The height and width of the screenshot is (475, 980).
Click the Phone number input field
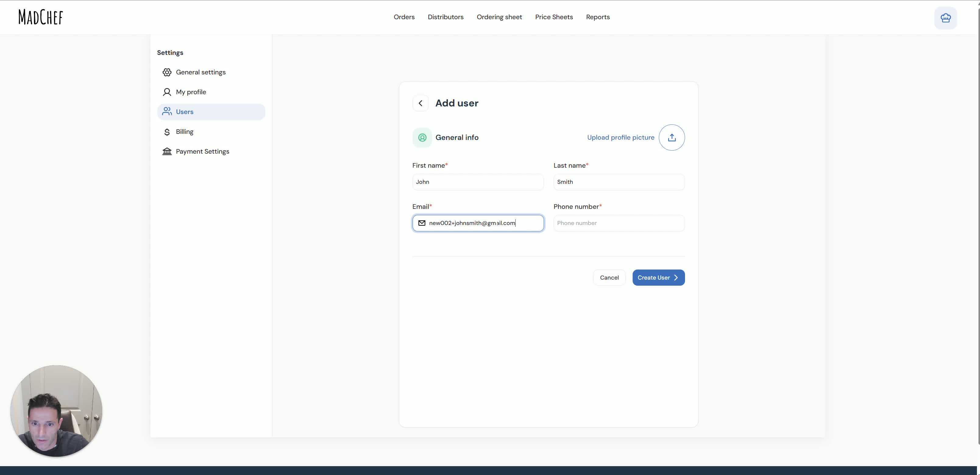[619, 223]
